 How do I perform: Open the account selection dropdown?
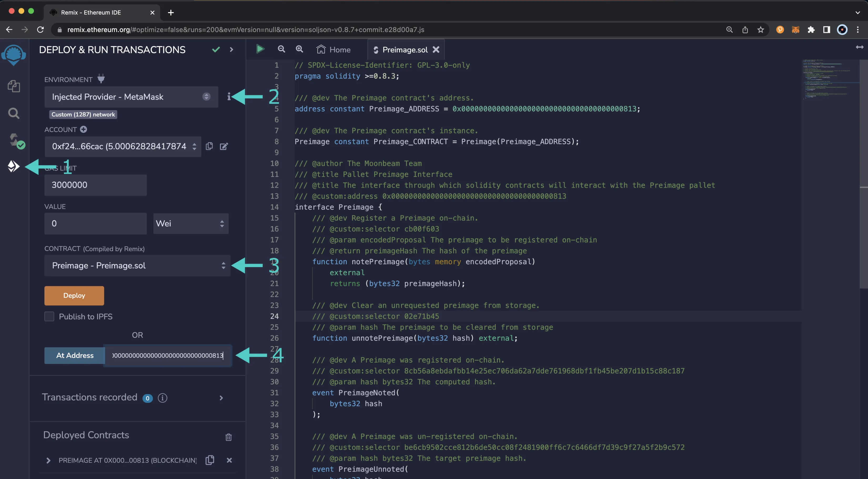pos(123,146)
